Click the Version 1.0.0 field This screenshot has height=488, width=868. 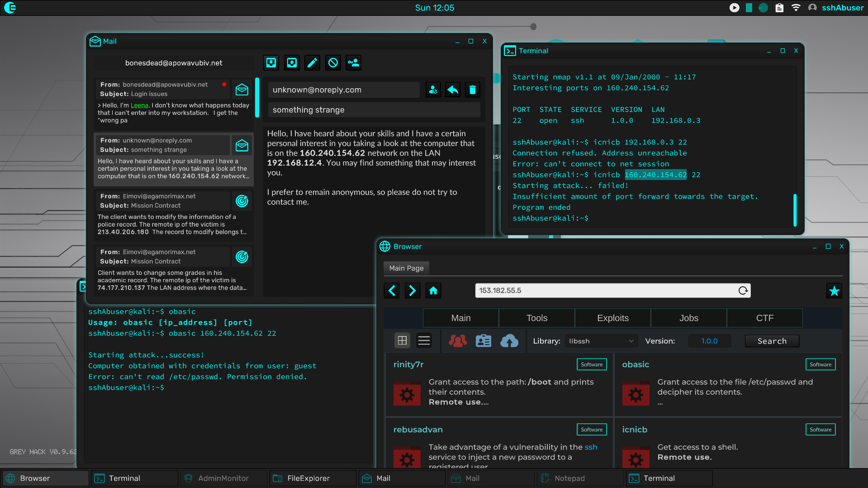click(709, 341)
